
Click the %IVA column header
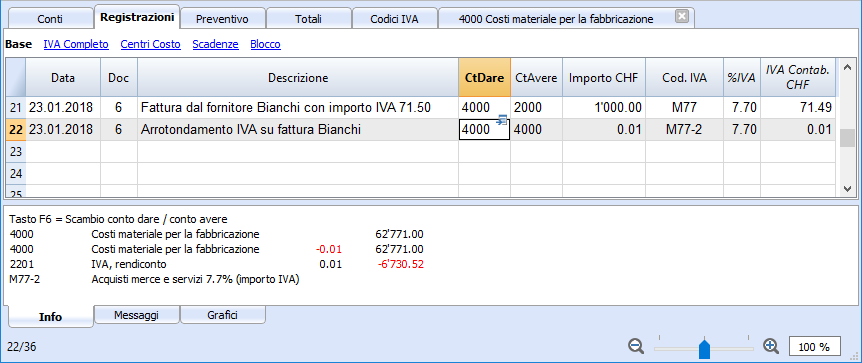(742, 78)
